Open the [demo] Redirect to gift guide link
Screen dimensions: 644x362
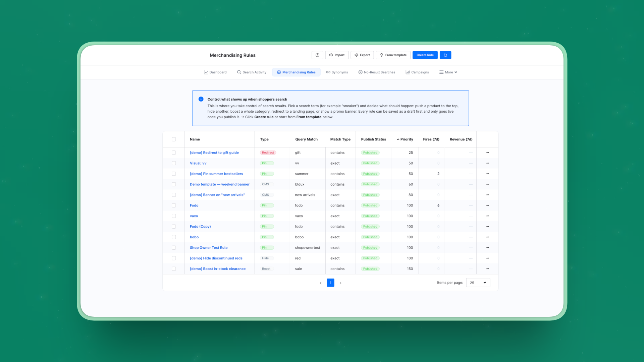(x=214, y=153)
